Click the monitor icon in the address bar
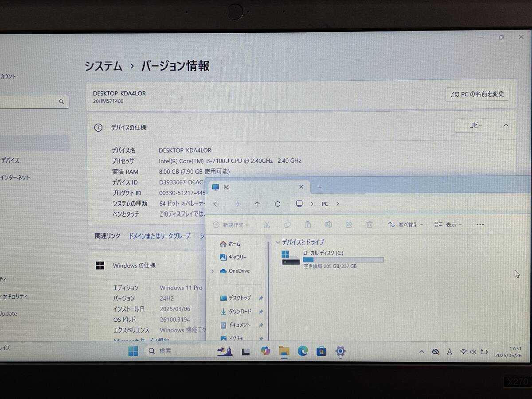532x399 pixels. click(x=299, y=203)
